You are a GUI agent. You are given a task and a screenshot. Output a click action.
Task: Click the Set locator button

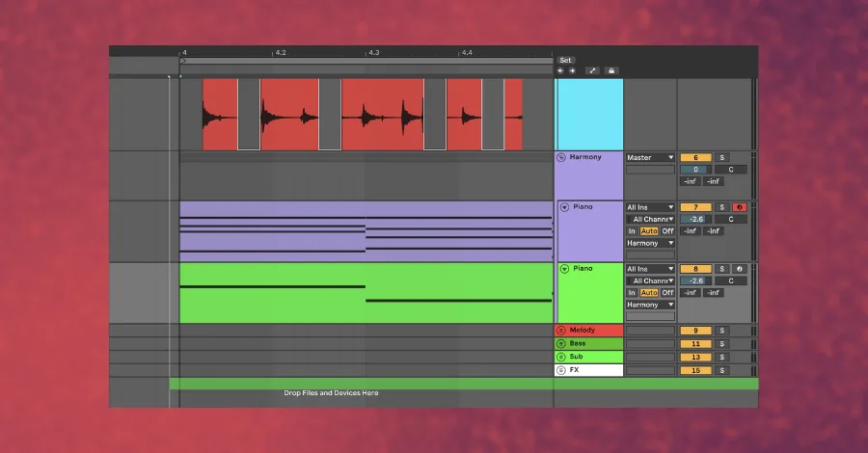point(565,61)
